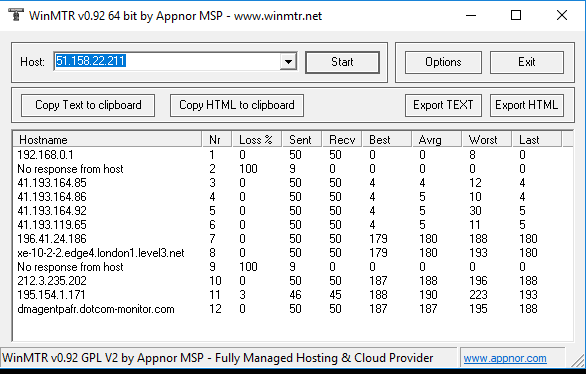Viewport: 586px width, 374px height.
Task: Maximize the WinMTR window
Action: pyautogui.click(x=516, y=15)
